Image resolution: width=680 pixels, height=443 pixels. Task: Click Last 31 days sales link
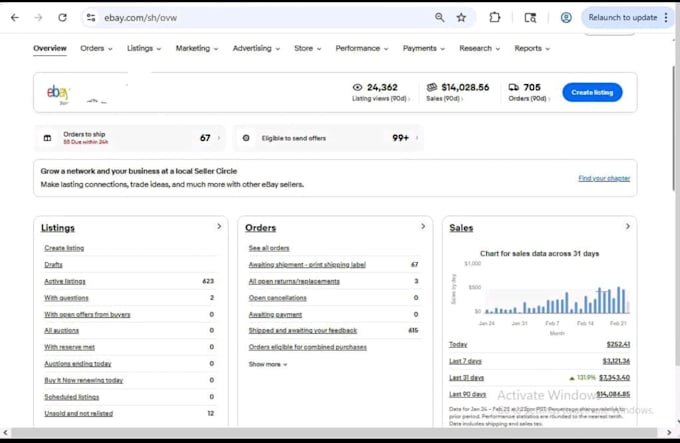tap(466, 378)
